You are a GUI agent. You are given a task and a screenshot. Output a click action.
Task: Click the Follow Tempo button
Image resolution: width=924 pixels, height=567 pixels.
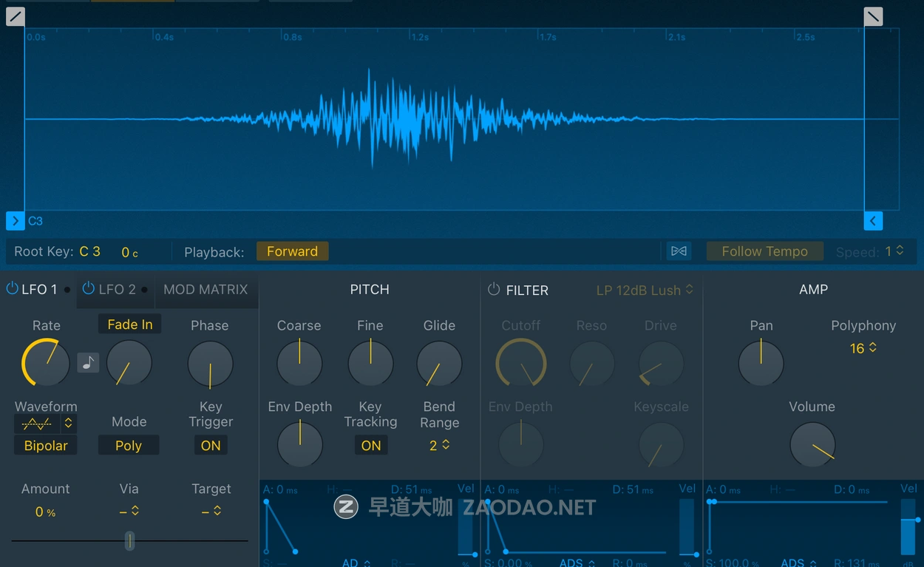(x=764, y=251)
